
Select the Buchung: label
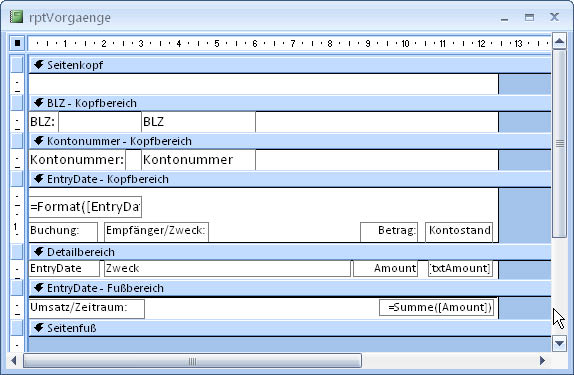[63, 232]
